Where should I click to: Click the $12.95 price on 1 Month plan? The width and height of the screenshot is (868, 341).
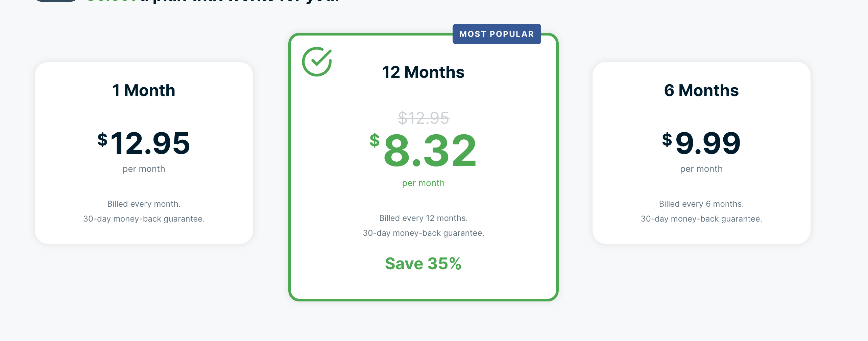[x=144, y=143]
